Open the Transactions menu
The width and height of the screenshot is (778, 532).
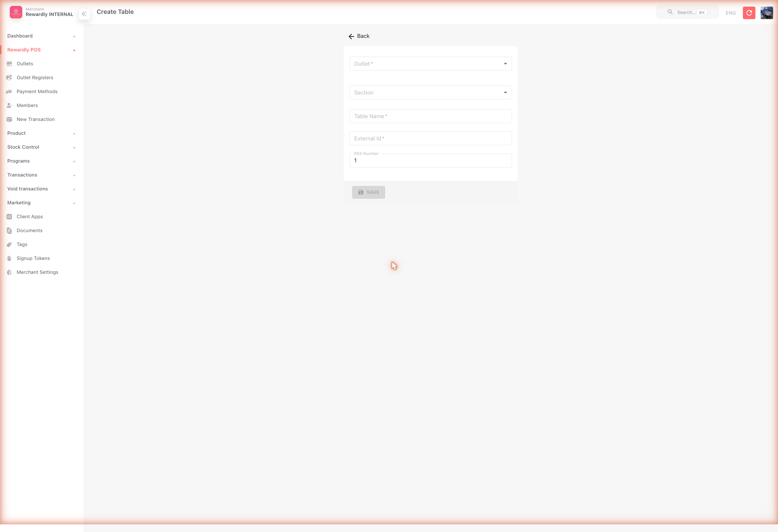pos(22,175)
